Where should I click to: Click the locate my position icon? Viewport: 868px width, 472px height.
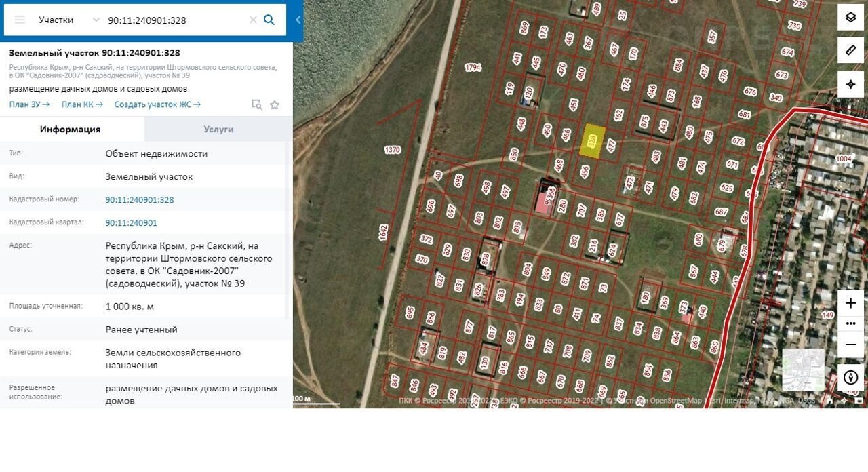(x=850, y=84)
